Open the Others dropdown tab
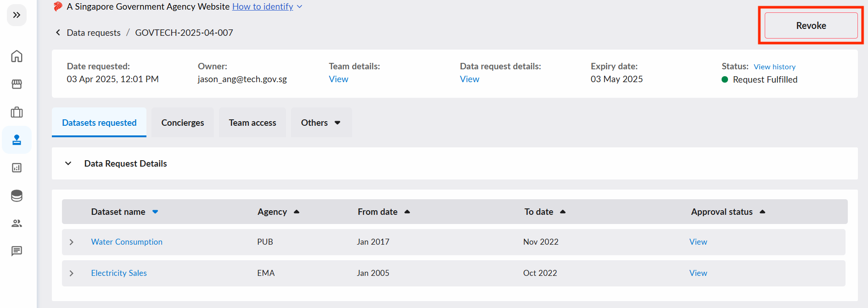Screen dimensions: 868x308 (321, 123)
